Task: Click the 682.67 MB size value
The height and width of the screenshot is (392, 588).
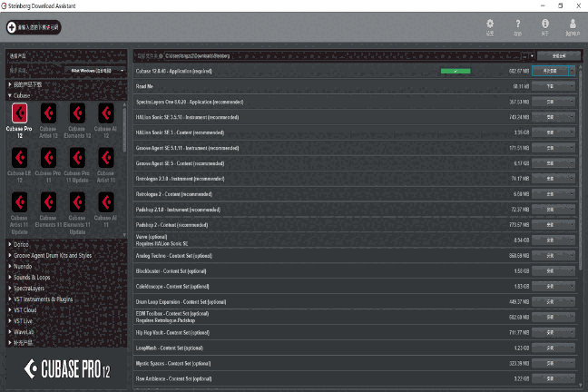Action: click(x=519, y=71)
